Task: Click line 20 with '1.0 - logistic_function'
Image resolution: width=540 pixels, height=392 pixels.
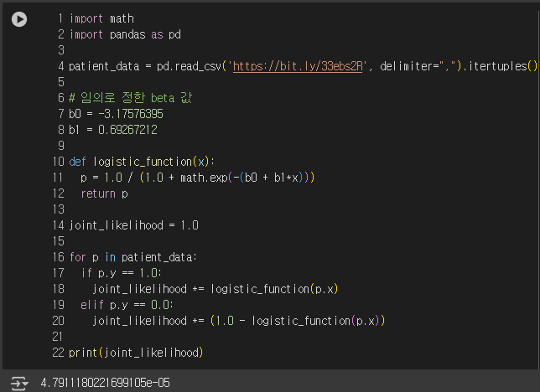Action: coord(238,321)
